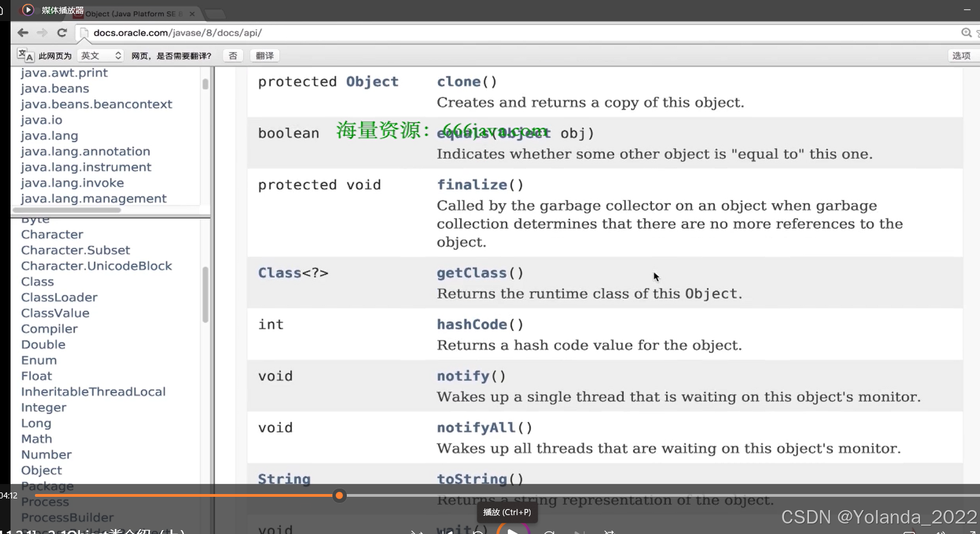Go forward with the browser forward arrow
980x534 pixels.
[x=42, y=33]
